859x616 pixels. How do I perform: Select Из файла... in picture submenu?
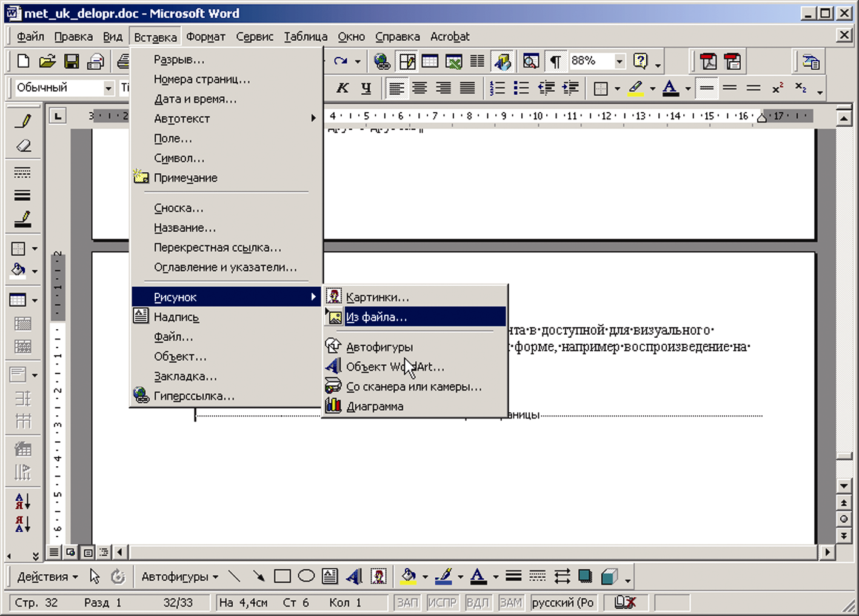(x=415, y=317)
